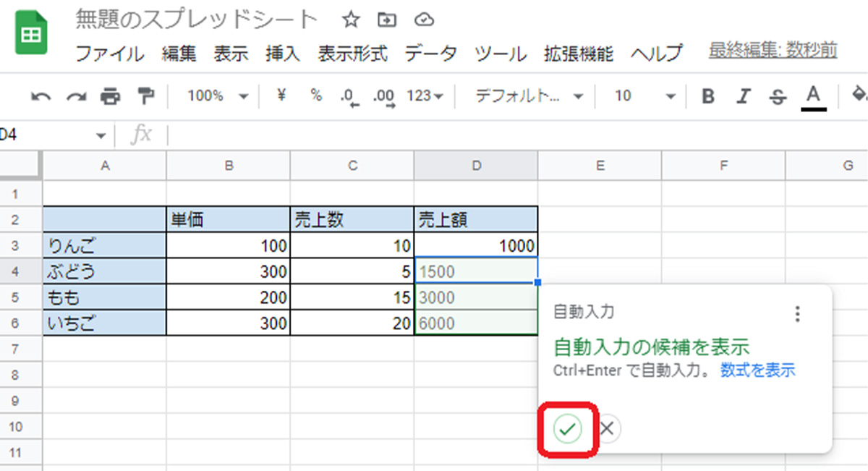
Task: Select the いちご quantity cell 20
Action: tap(352, 323)
